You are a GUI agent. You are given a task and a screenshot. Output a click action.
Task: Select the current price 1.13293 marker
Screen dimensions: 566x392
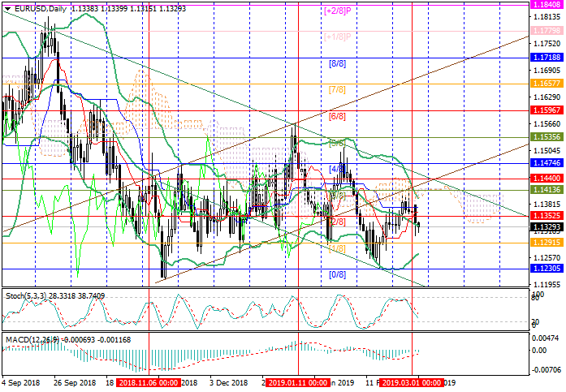[x=545, y=228]
